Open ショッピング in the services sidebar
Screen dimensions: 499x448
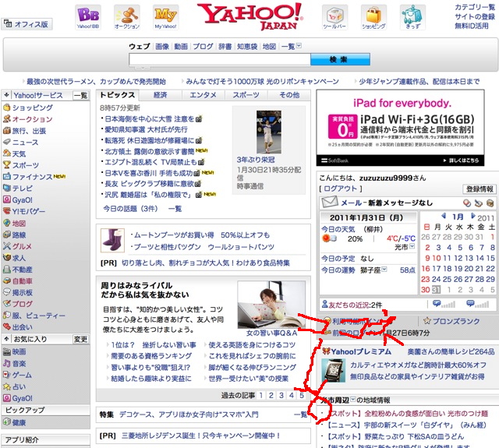33,108
